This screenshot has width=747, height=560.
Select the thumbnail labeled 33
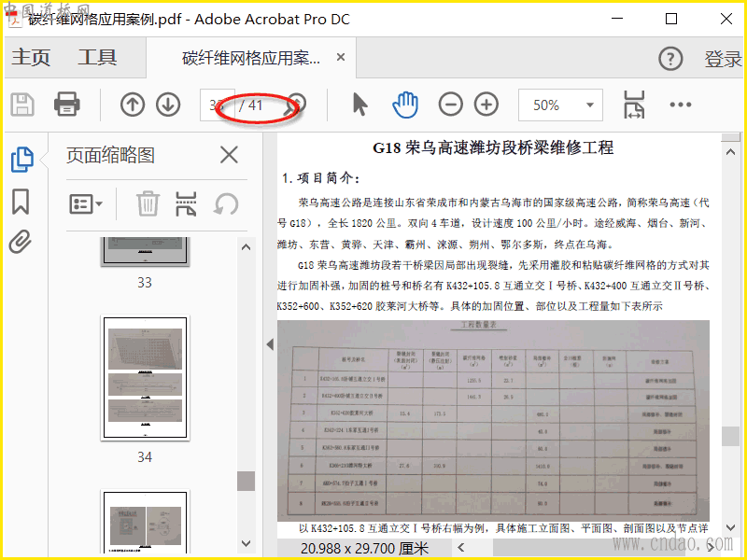pos(145,251)
